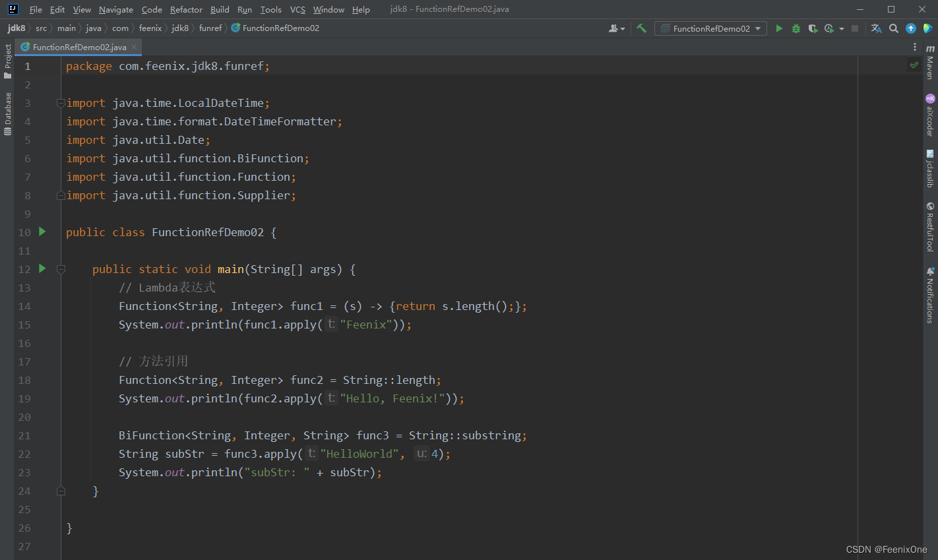Click the package statement on line 1
This screenshot has width=938, height=560.
(x=168, y=66)
